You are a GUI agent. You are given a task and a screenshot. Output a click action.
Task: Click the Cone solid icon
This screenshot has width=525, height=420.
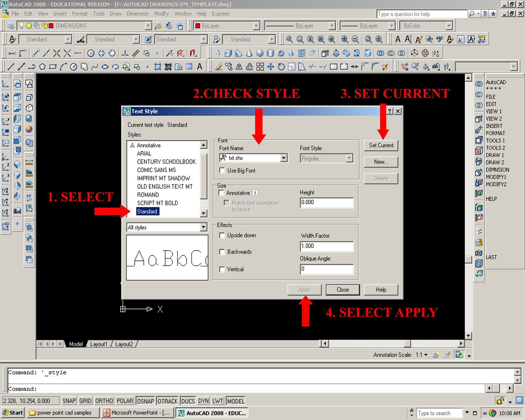250,53
